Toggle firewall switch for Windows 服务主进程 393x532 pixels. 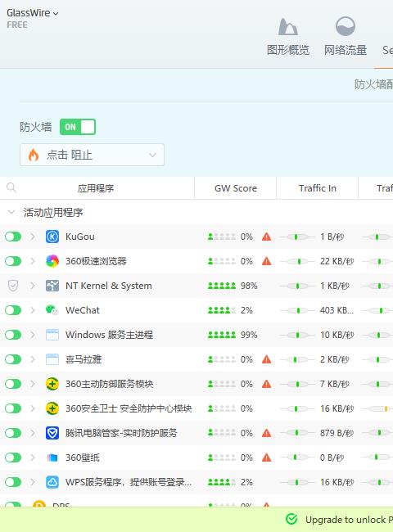(13, 335)
